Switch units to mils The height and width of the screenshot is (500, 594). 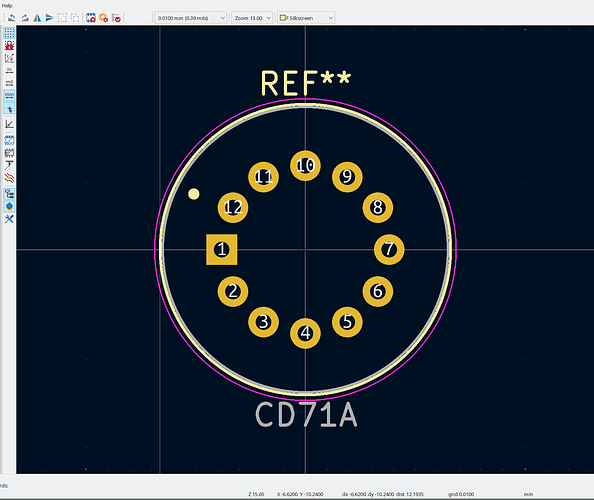pos(9,83)
